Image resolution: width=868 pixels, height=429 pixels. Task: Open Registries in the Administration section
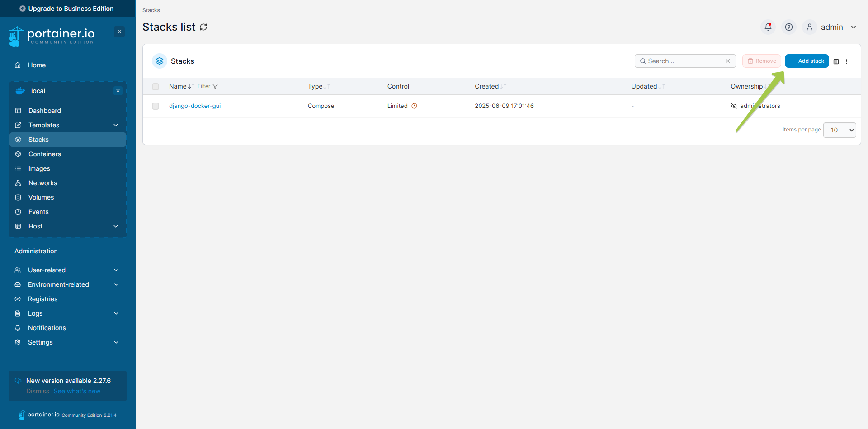click(42, 298)
